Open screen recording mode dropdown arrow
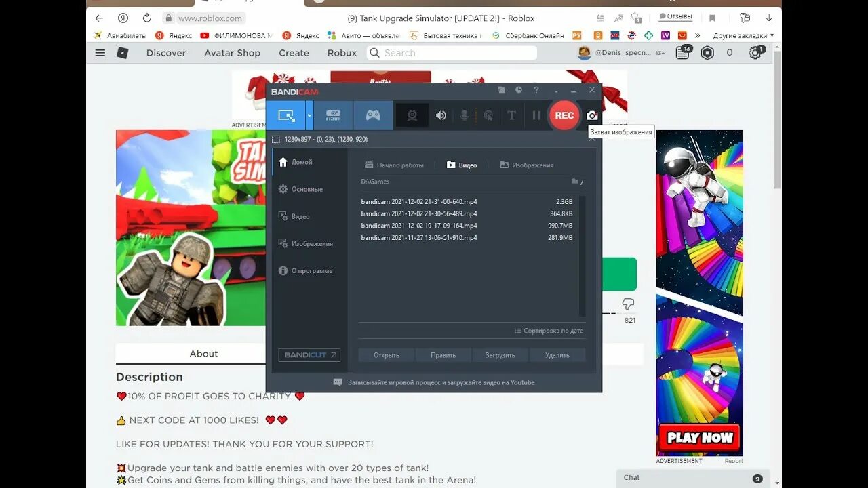 309,115
